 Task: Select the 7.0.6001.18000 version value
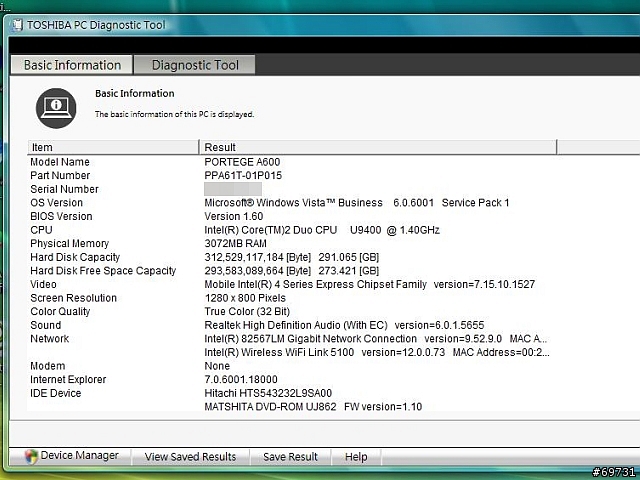(x=241, y=380)
